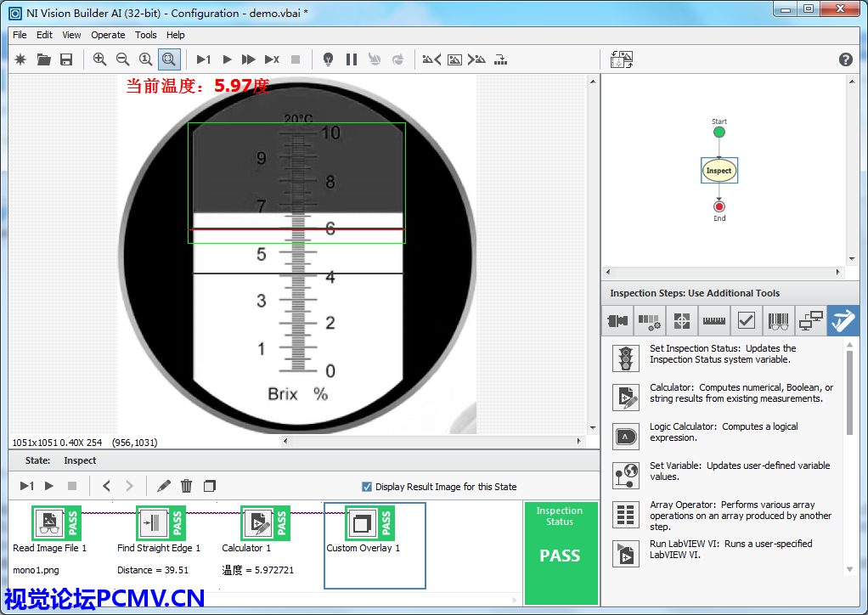Open the Operate menu
Viewport: 868px width, 615px height.
(108, 35)
